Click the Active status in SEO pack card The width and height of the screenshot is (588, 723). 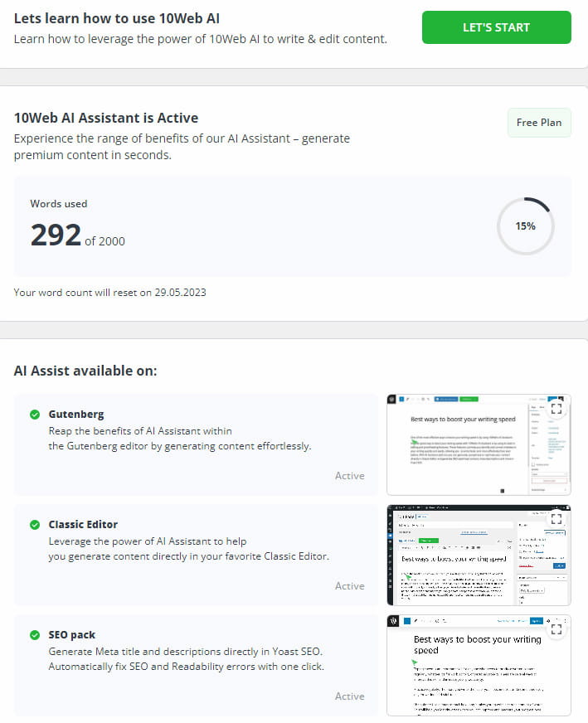350,696
